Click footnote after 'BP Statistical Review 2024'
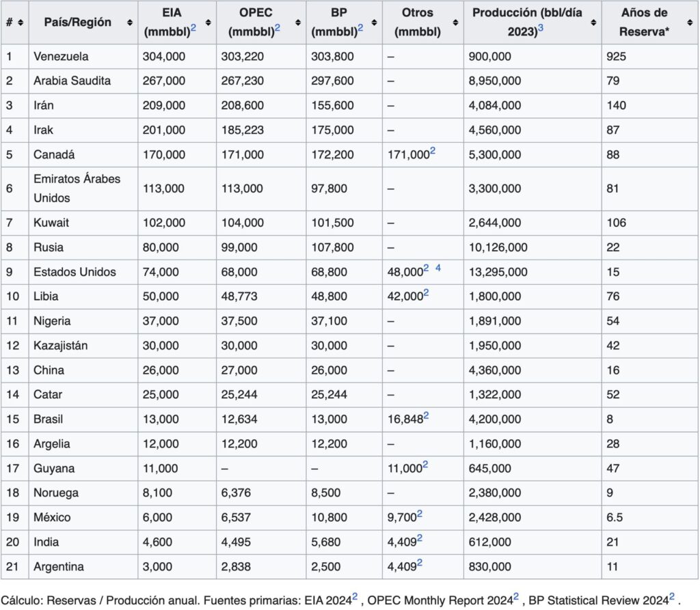This screenshot has height=610, width=700. pos(672,596)
